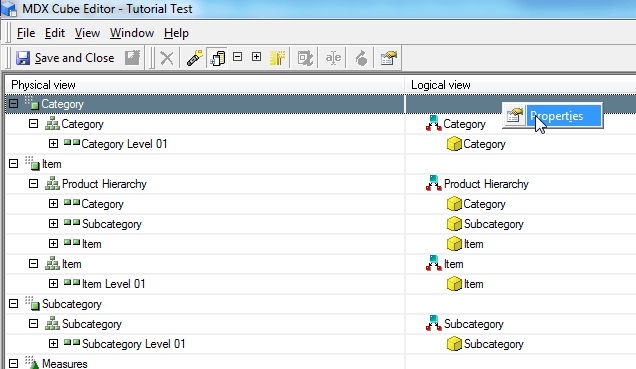Open the Edit menu
Viewport: 636px width, 369px height.
click(x=55, y=33)
